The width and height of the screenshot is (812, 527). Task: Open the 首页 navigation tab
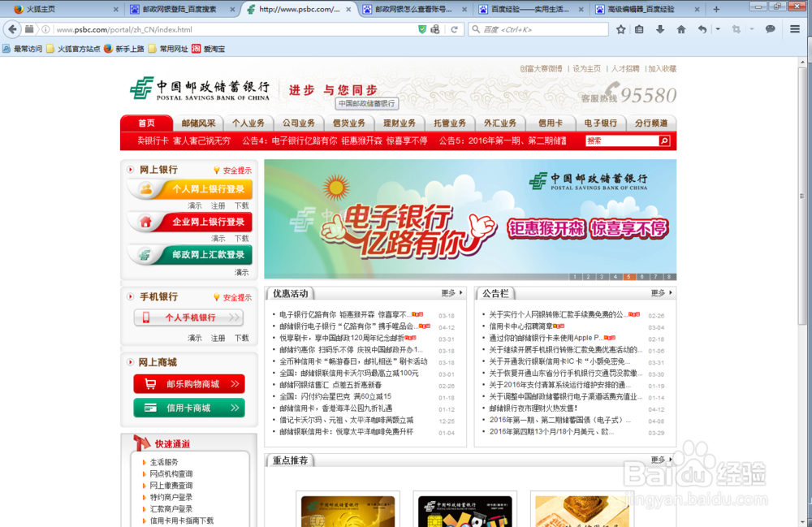(x=146, y=123)
